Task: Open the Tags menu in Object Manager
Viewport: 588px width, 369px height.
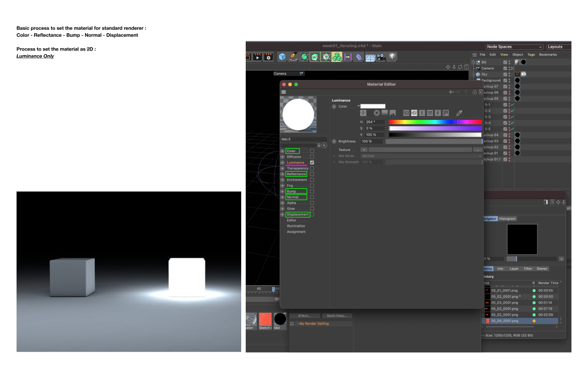Action: pos(531,55)
